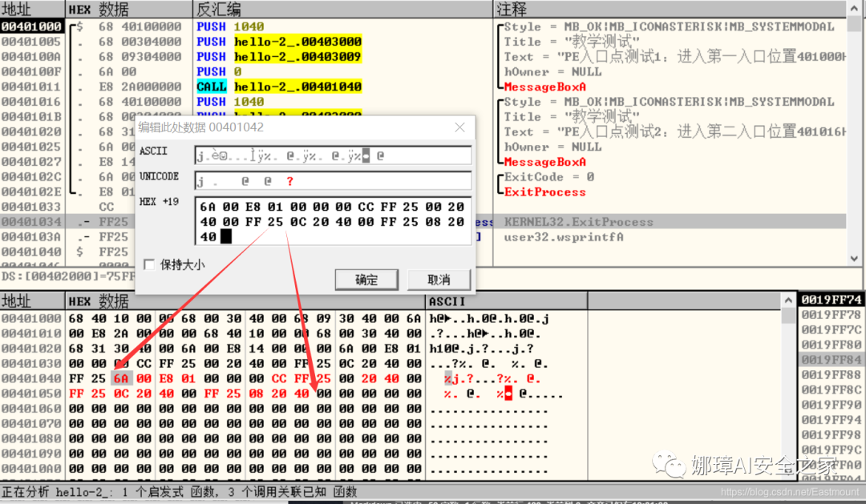Click the 地址 column header in dump pane

[x=33, y=301]
